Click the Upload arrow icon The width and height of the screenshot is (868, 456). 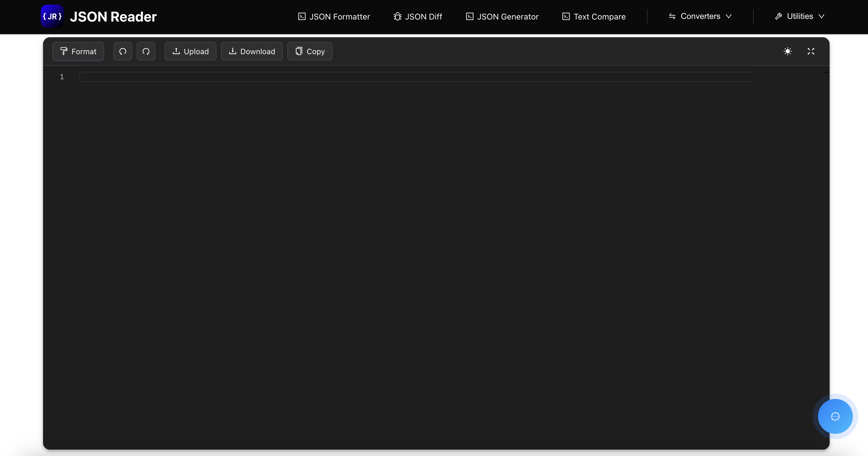coord(176,51)
